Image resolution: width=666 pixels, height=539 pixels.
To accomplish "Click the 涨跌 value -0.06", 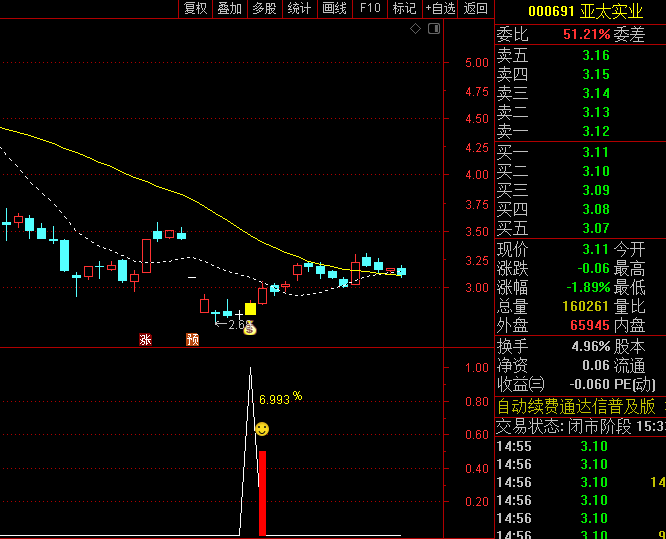I will (x=593, y=268).
